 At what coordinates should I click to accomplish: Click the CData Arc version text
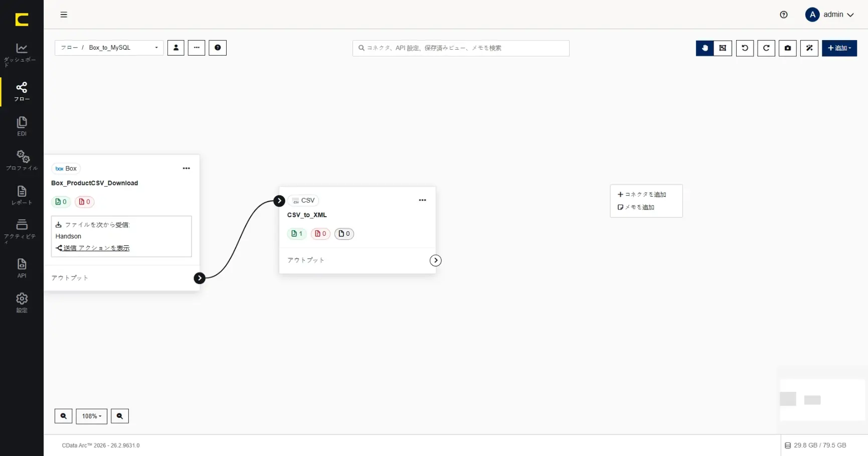pos(101,445)
